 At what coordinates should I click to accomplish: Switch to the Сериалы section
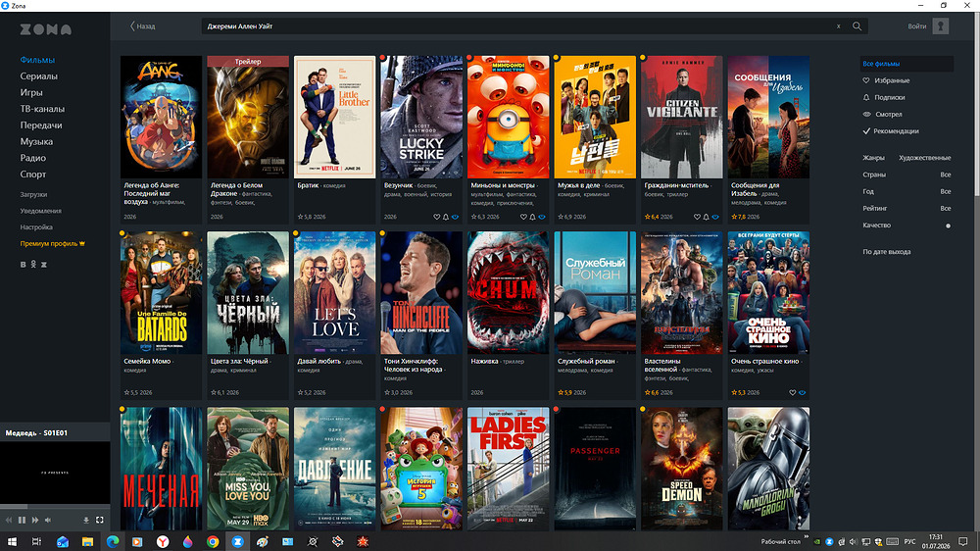pos(39,76)
